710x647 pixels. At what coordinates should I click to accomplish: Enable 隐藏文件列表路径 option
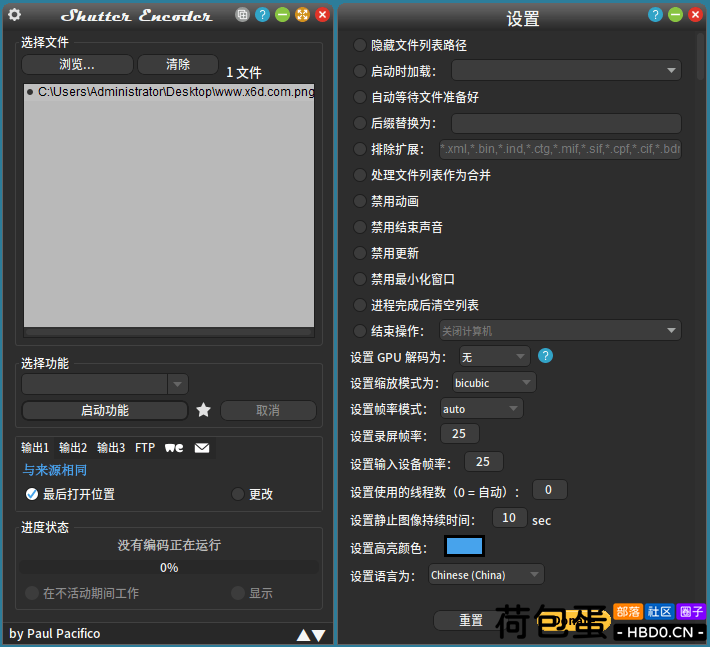tap(360, 45)
